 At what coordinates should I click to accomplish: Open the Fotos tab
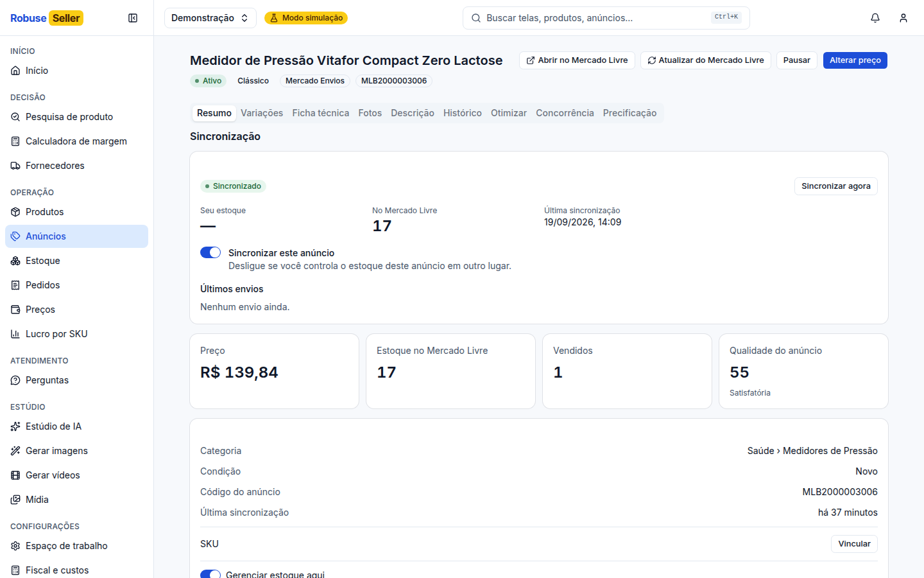pos(370,113)
